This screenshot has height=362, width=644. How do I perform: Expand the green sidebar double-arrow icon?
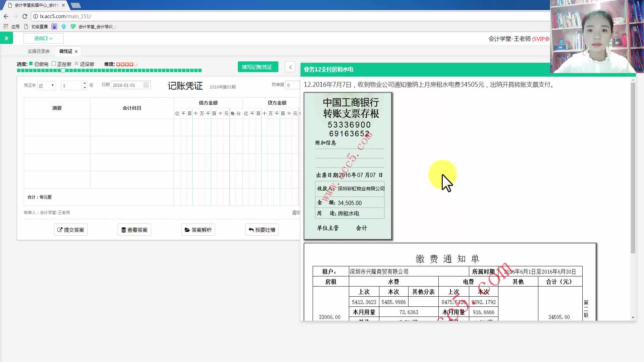point(6,38)
